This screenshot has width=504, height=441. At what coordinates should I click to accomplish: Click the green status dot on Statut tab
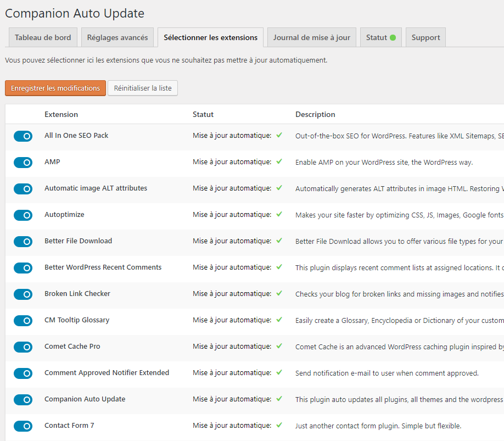[x=393, y=37]
